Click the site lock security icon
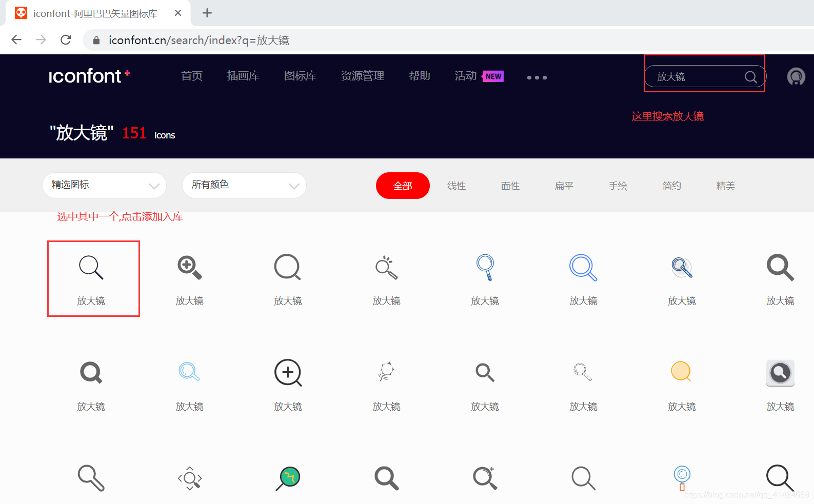814x504 pixels. [96, 40]
